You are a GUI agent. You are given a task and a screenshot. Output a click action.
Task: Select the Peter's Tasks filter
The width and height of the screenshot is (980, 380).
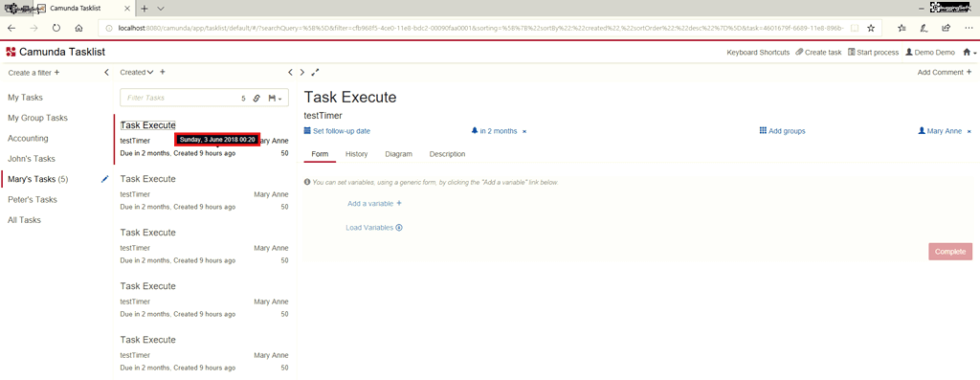[33, 200]
